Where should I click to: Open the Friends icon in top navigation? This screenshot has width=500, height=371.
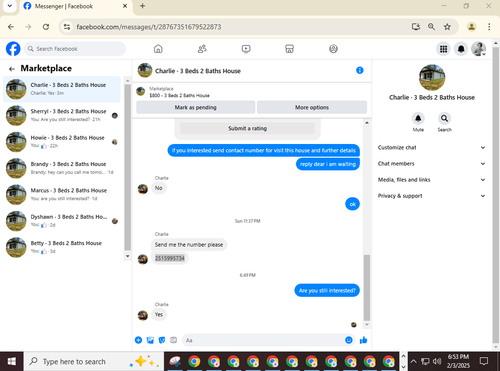point(202,49)
